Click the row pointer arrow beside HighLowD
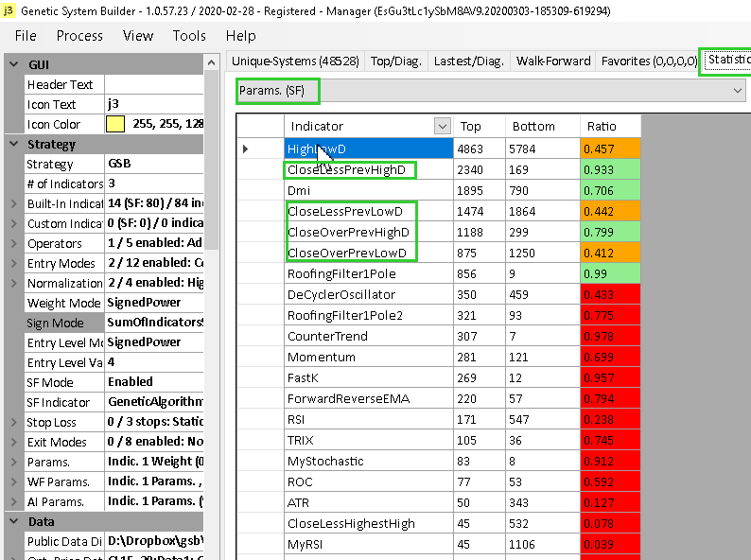Screen dimensions: 751x560 pos(246,149)
